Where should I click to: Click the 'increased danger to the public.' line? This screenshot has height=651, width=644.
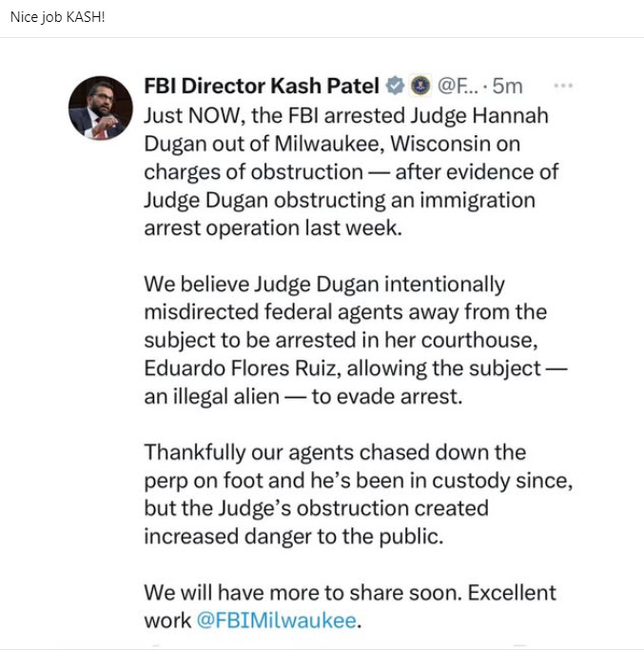(x=294, y=537)
